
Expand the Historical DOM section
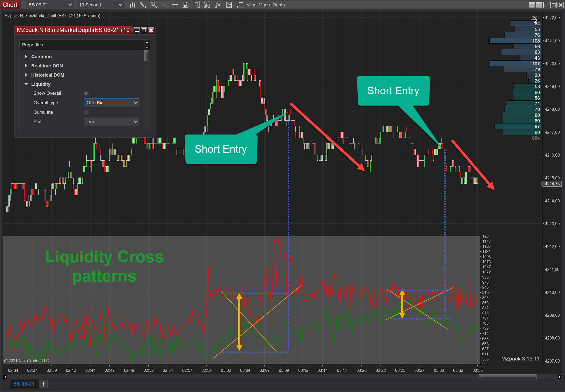26,75
